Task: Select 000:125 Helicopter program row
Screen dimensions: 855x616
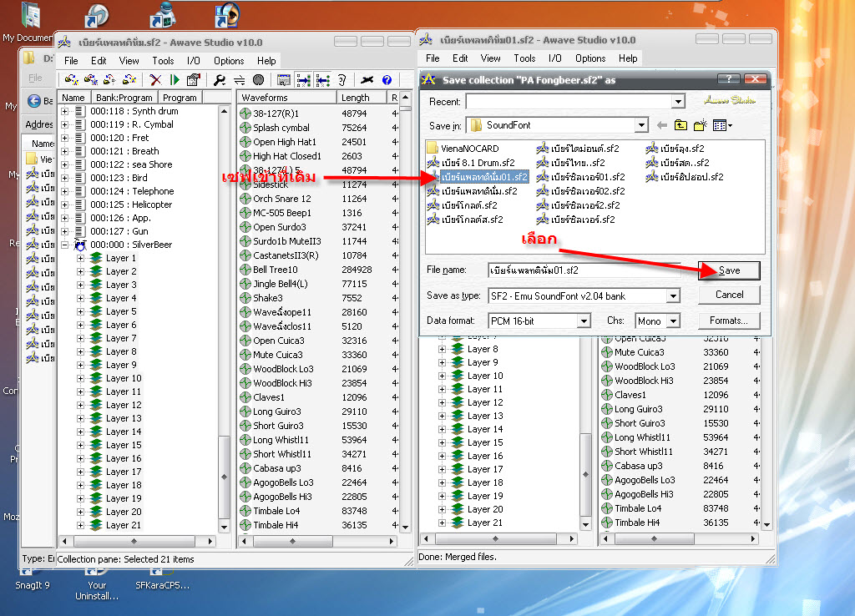Action: tap(131, 204)
